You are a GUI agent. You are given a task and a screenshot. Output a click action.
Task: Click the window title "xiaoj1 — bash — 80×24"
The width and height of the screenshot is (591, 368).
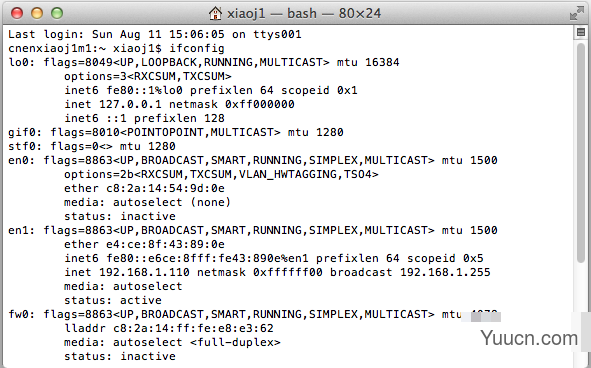304,14
